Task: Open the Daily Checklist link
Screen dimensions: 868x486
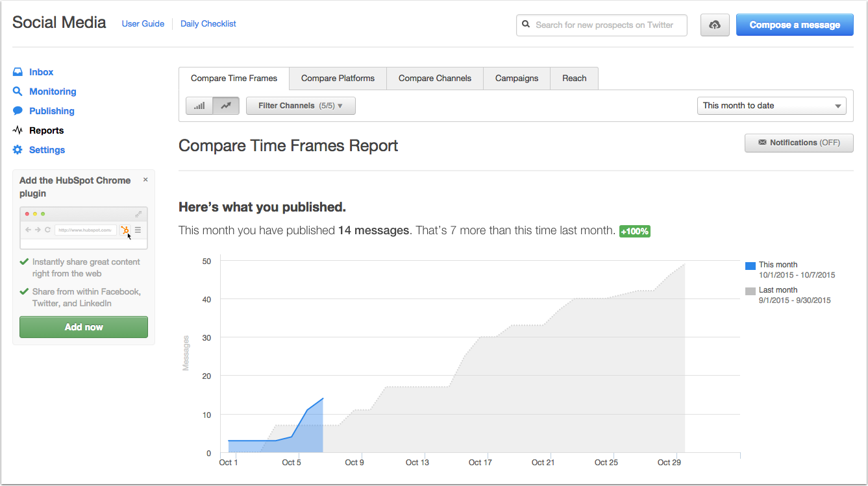Action: pyautogui.click(x=208, y=24)
